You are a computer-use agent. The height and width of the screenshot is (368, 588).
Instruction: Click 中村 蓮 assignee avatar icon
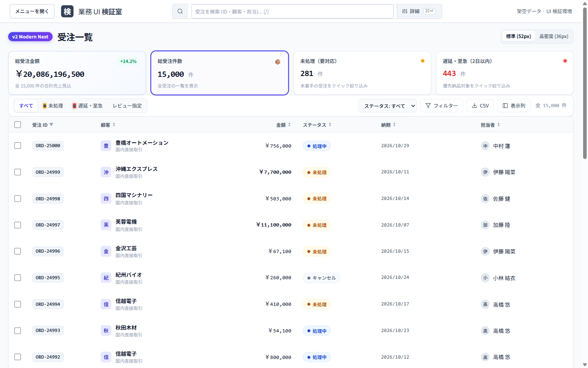pyautogui.click(x=485, y=146)
